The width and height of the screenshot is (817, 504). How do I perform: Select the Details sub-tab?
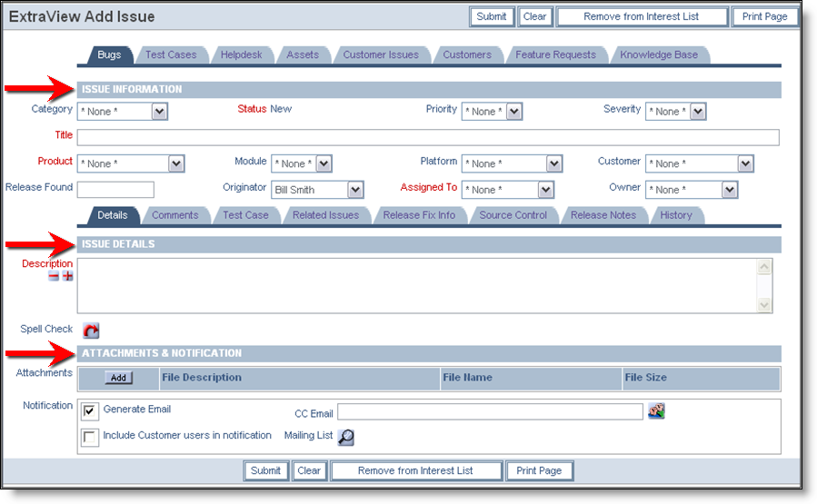(113, 215)
